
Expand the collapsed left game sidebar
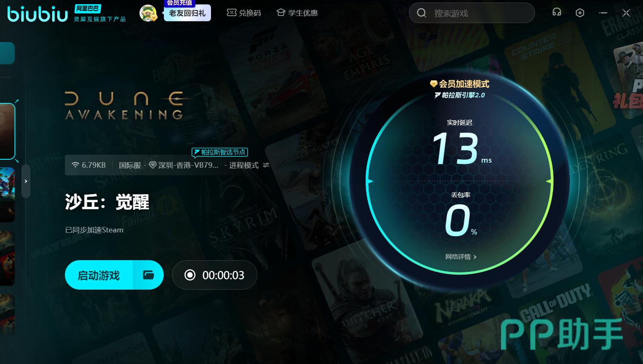[26, 181]
